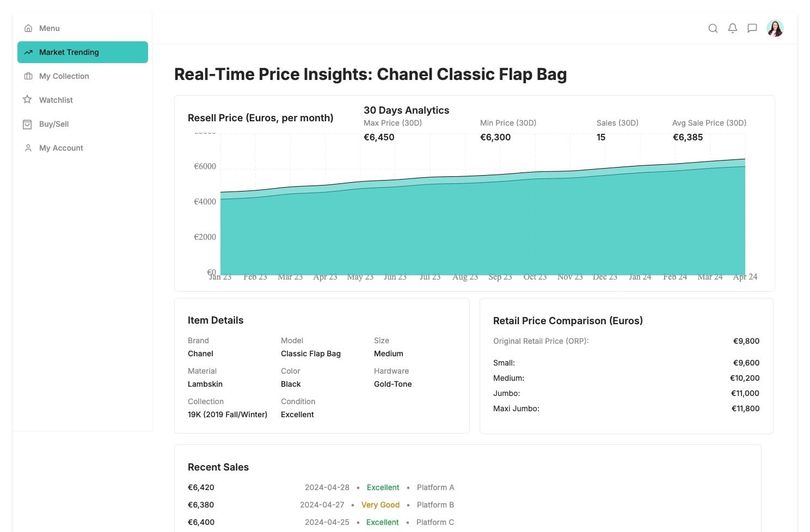
Task: Click the home icon beside Menu
Action: point(28,28)
